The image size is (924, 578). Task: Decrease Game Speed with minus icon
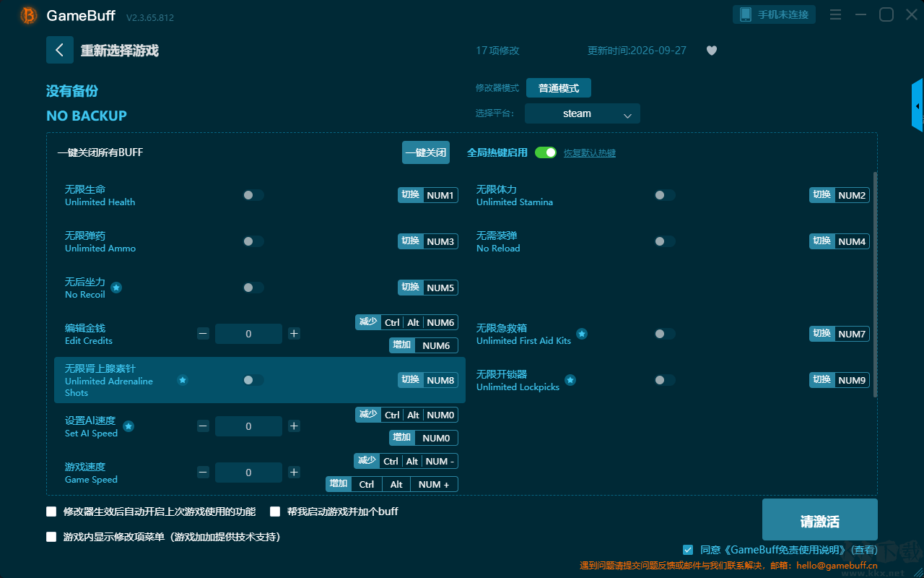coord(204,473)
